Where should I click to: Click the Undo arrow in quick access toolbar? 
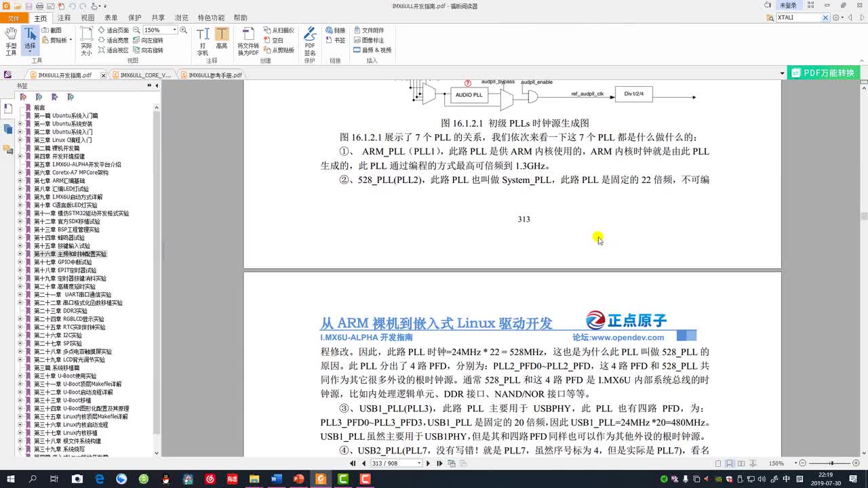[72, 5]
